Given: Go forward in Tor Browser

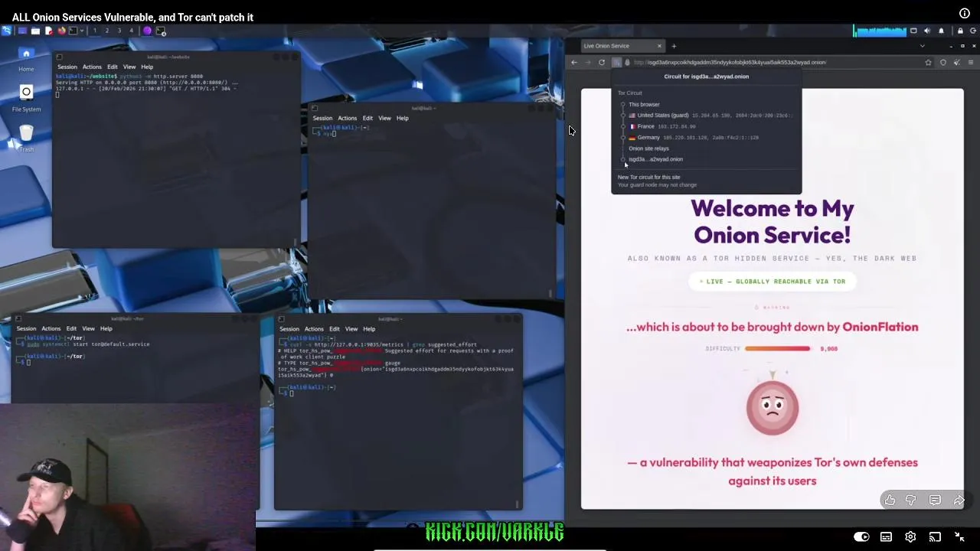Looking at the screenshot, I should click(587, 63).
